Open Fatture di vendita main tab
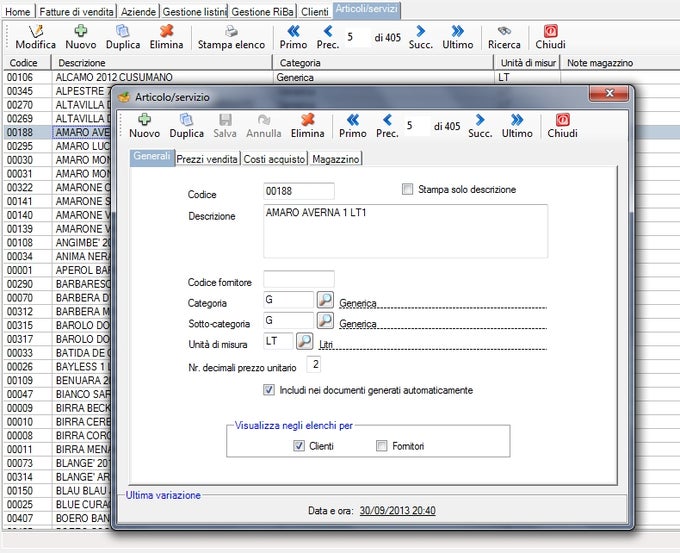 tap(76, 12)
